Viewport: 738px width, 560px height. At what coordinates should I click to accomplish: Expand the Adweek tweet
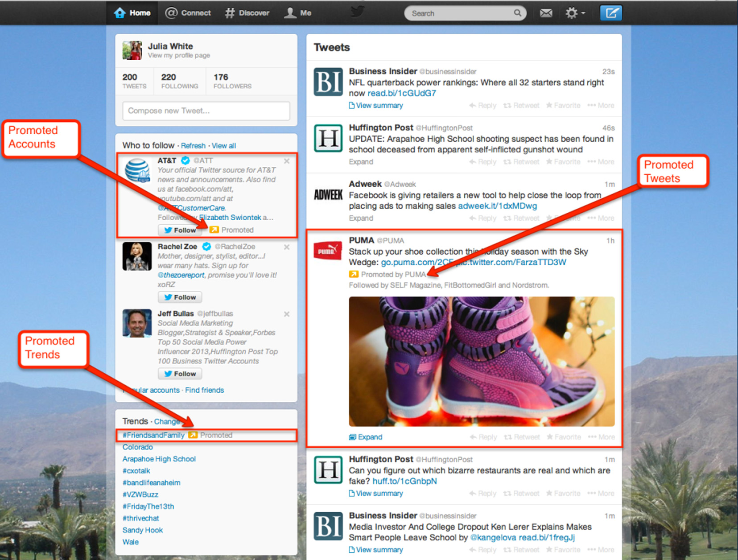click(x=361, y=218)
